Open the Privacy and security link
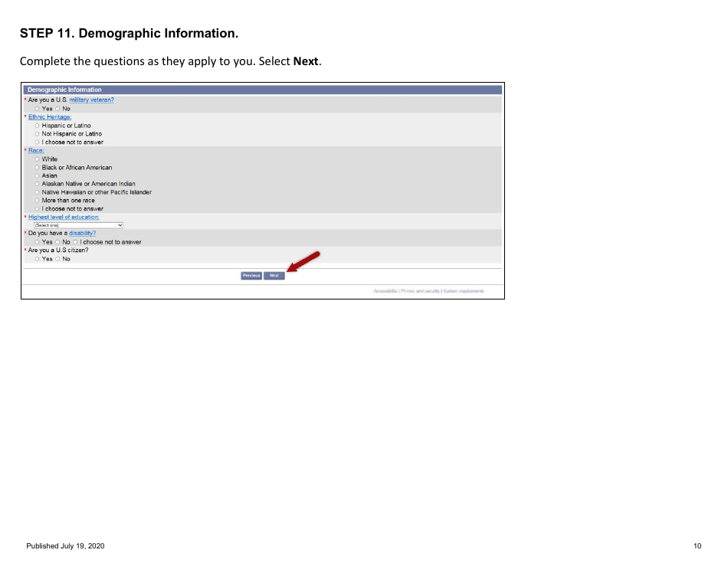 419,291
